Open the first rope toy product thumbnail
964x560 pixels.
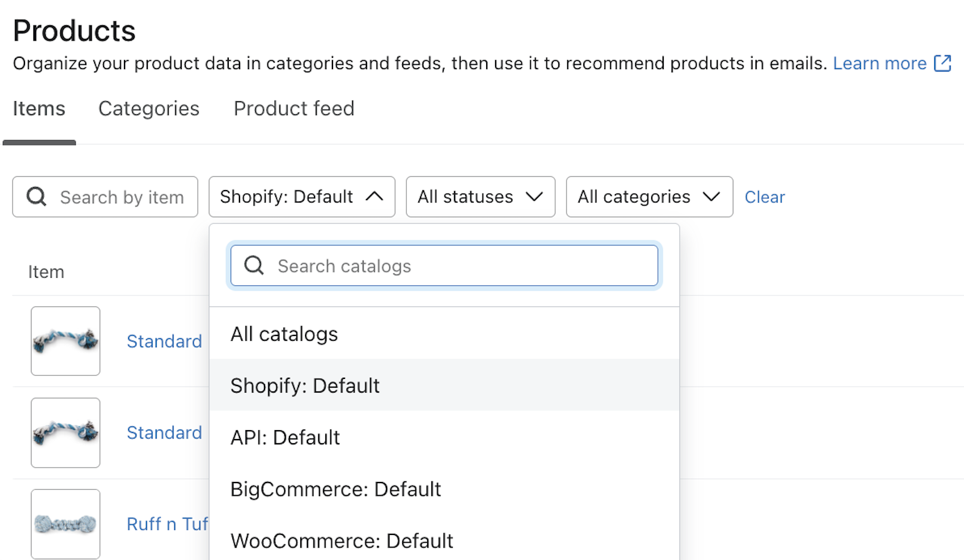[x=66, y=341]
